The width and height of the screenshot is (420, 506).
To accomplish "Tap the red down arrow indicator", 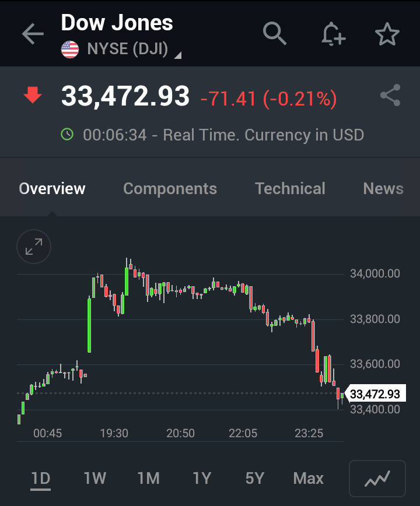I will [33, 95].
